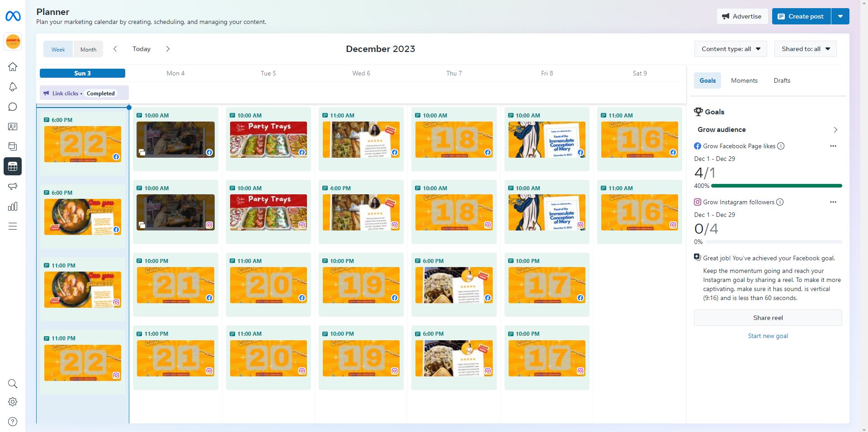This screenshot has width=868, height=432.
Task: Go to the next week
Action: pos(168,49)
